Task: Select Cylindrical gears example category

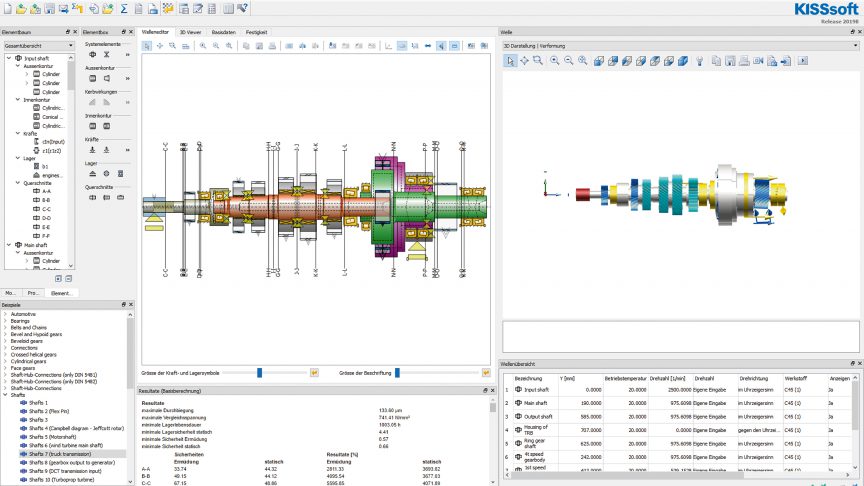Action: (x=29, y=361)
